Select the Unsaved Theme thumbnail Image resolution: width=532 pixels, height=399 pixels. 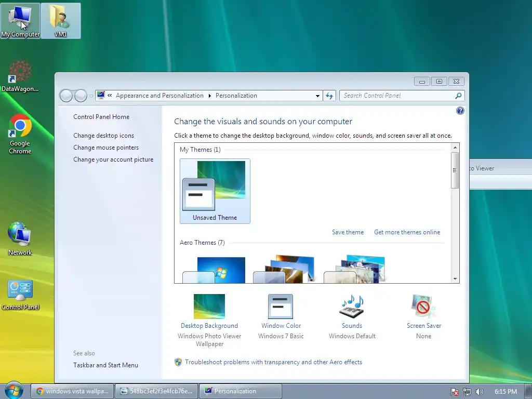(x=215, y=191)
